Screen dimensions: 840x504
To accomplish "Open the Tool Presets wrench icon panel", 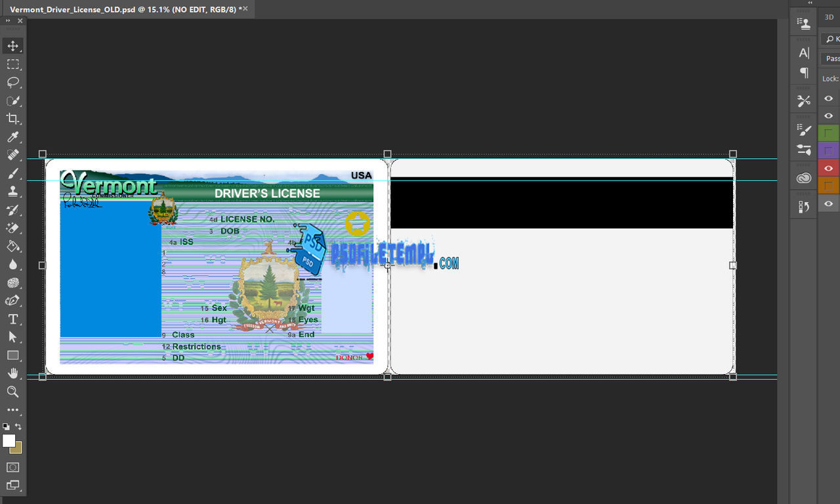I will (804, 101).
